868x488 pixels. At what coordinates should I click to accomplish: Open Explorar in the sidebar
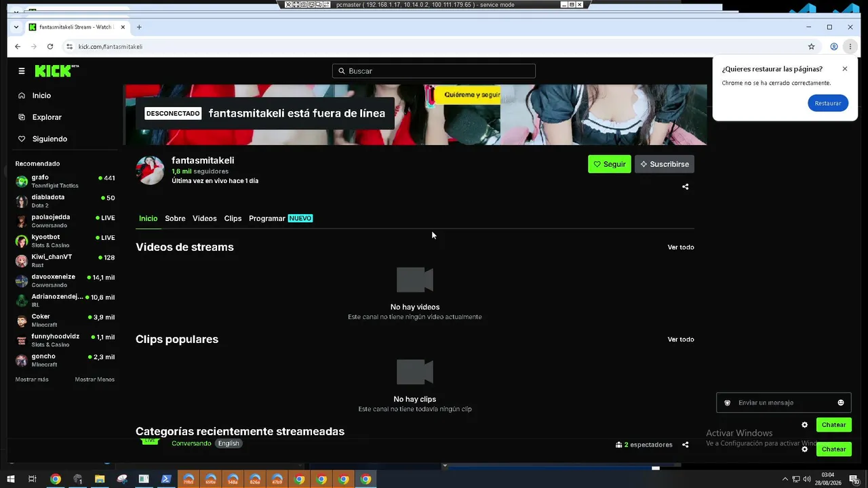47,117
